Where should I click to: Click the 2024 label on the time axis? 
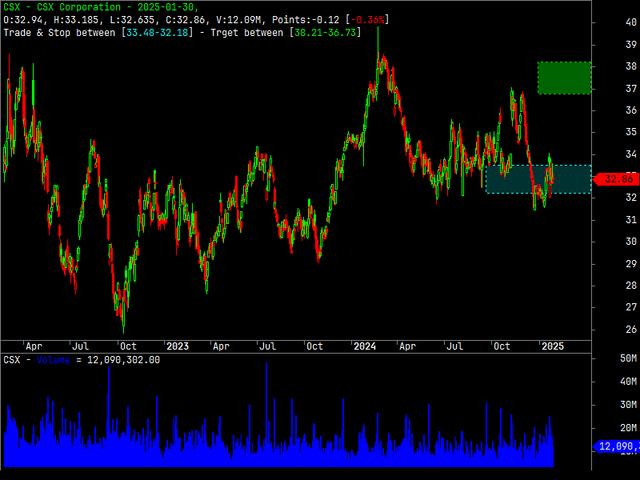pos(364,346)
